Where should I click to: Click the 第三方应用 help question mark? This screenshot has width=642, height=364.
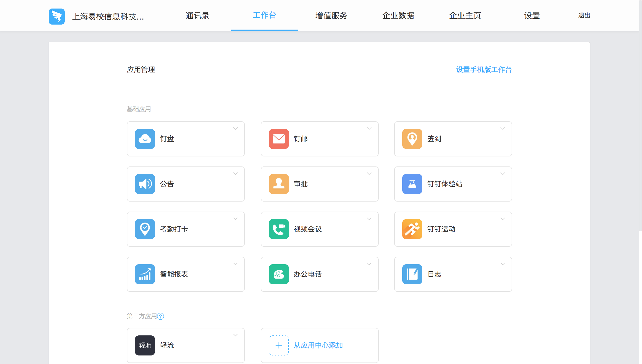(160, 316)
